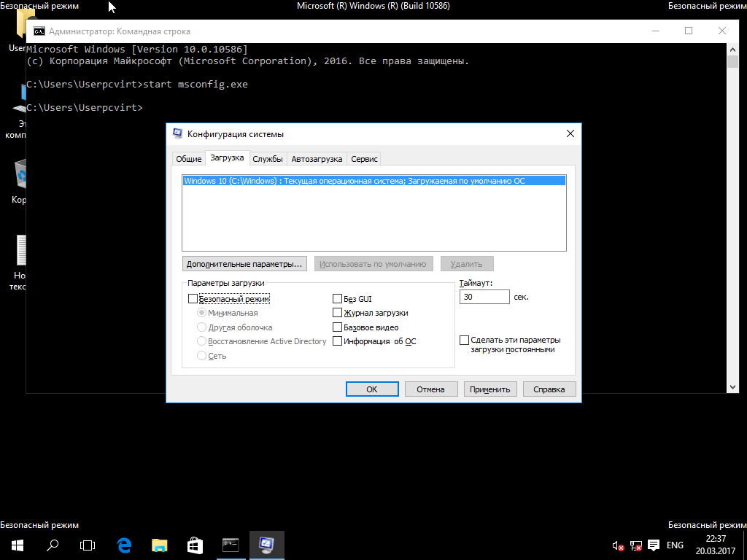Open Task View on taskbar
This screenshot has height=560, width=747.
pyautogui.click(x=88, y=545)
